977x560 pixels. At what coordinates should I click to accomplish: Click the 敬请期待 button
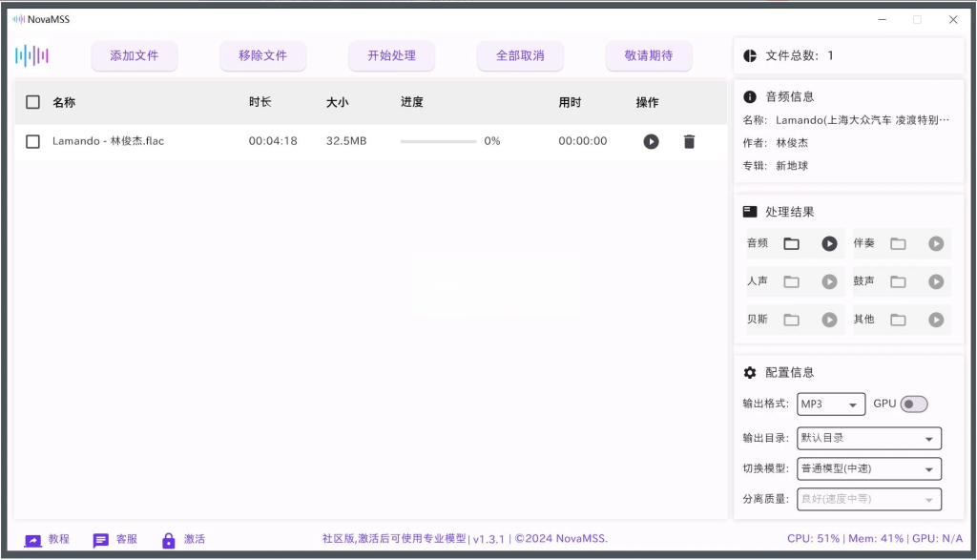[649, 55]
